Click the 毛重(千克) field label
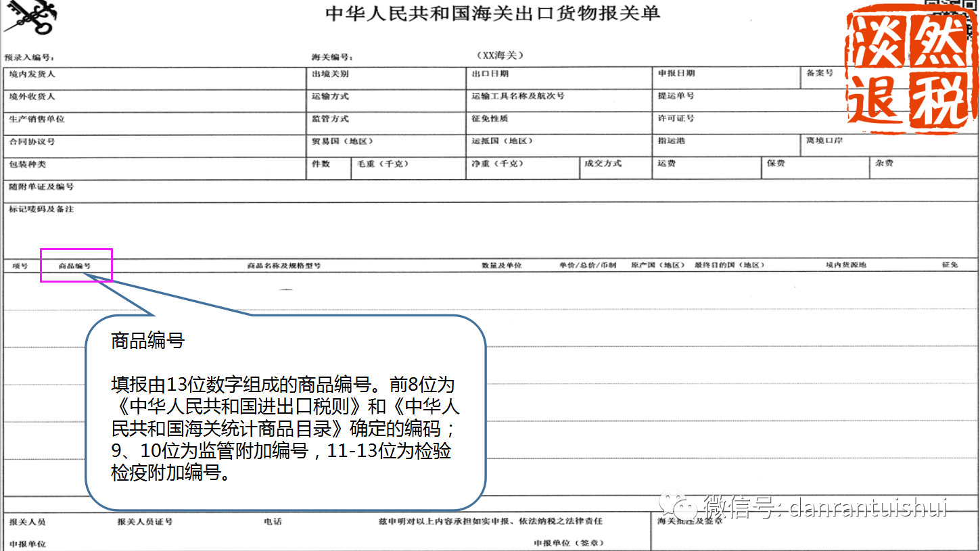Screen dimensions: 980x551 [x=383, y=164]
